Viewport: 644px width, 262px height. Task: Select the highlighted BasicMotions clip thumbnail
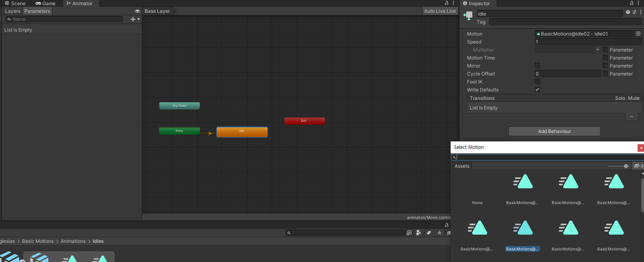[x=523, y=228]
